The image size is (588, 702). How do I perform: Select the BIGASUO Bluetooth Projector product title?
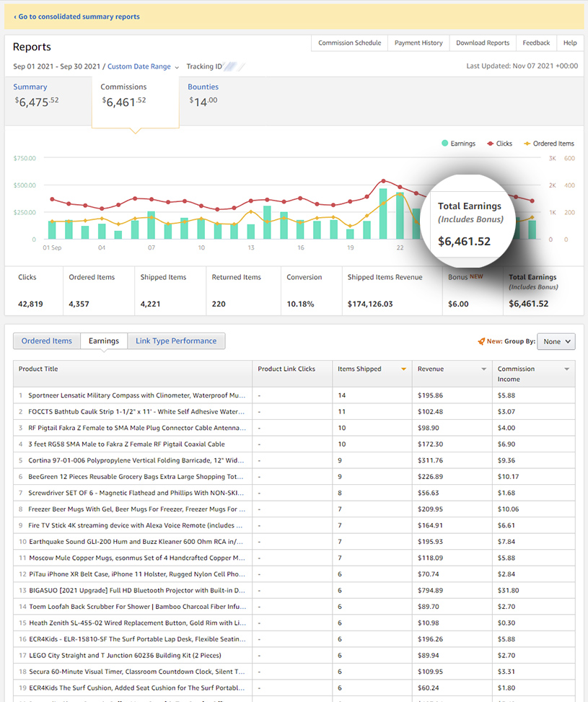pyautogui.click(x=137, y=590)
